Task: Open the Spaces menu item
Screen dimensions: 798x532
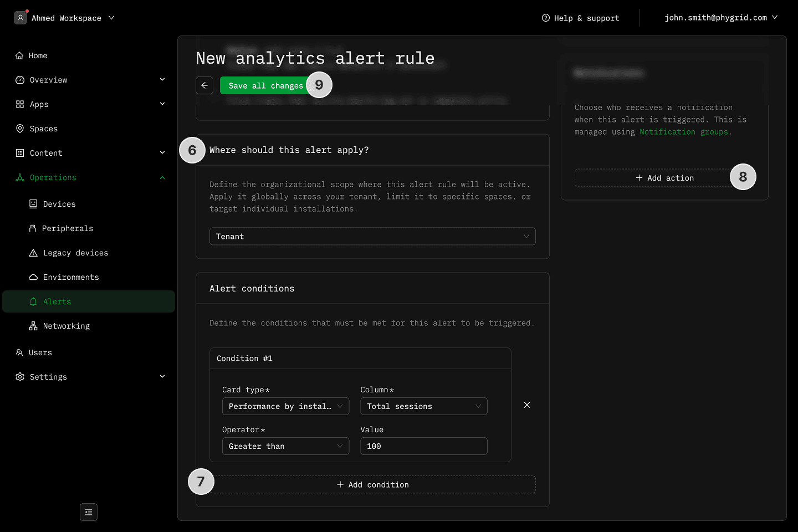Action: [43, 129]
